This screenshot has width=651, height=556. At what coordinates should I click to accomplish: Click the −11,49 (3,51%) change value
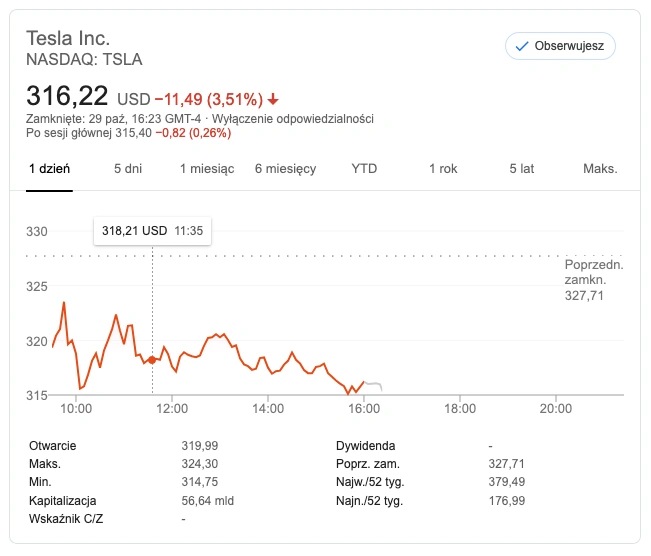point(209,99)
